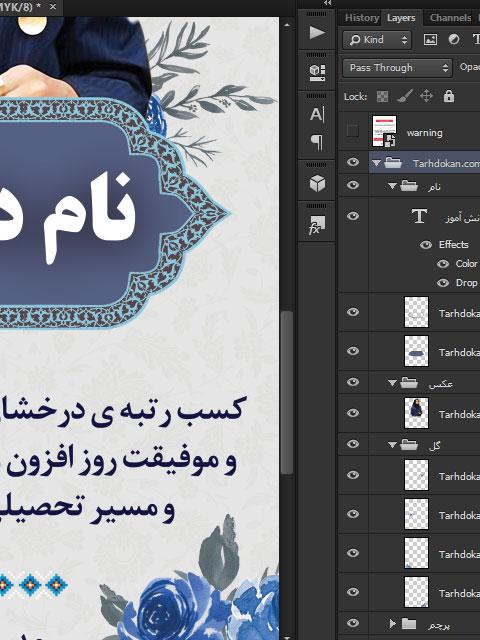Screen dimensions: 480x640
Task: Select the frame outline layer thumbnail below Effects
Action: pos(416,312)
